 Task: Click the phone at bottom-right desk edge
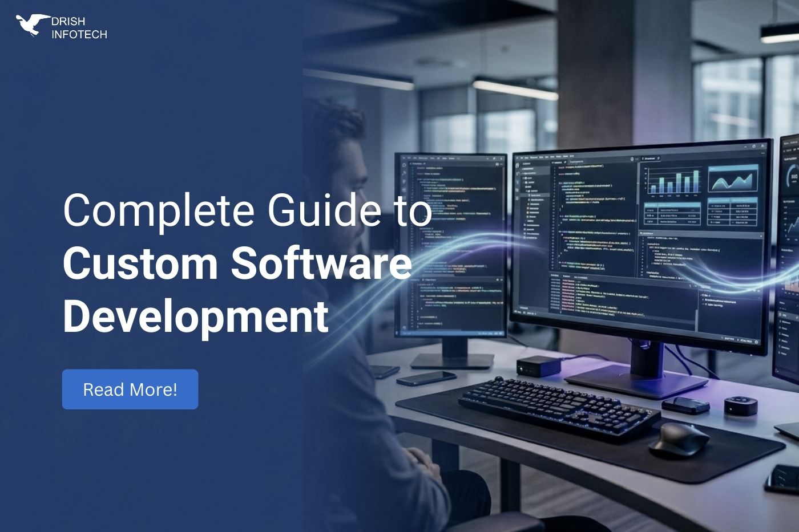coord(783,477)
